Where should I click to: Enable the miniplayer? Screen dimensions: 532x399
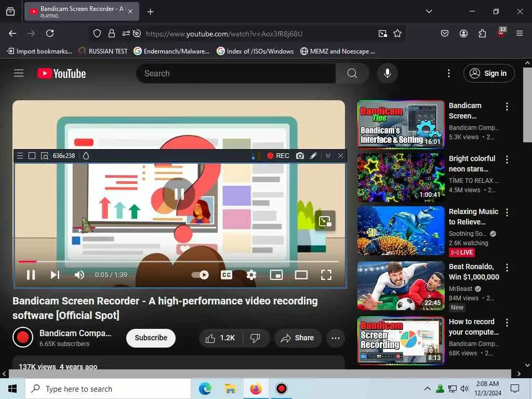[276, 275]
